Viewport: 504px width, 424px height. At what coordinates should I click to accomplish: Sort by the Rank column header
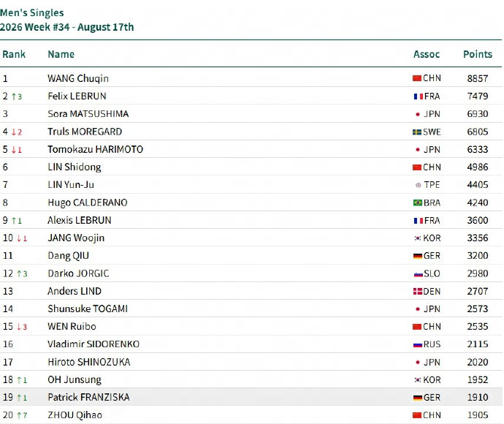14,54
